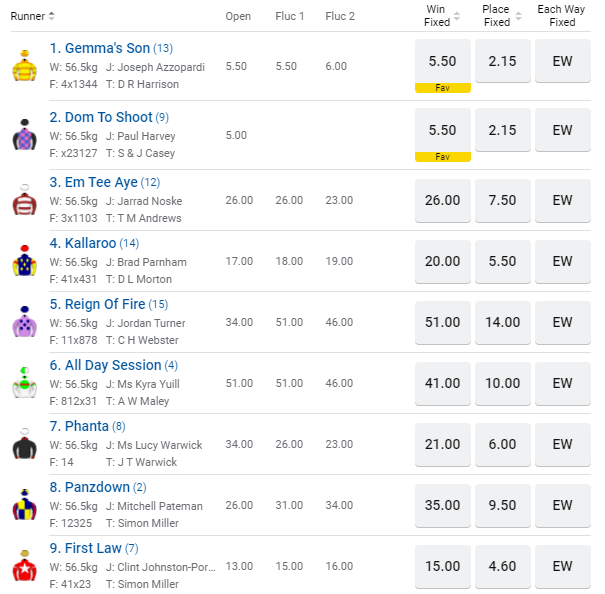
Task: Click Dom To Shoot jockey silks icon
Action: coord(24,135)
